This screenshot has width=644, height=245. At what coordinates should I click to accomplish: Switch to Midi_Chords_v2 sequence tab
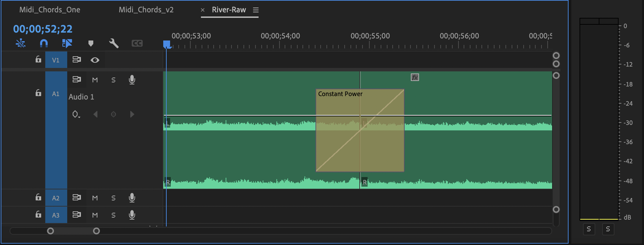(146, 10)
